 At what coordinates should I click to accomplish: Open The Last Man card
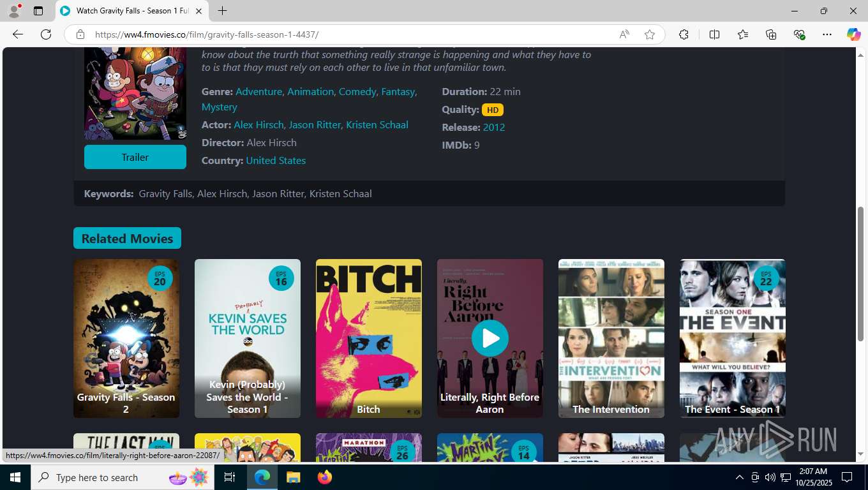click(126, 447)
